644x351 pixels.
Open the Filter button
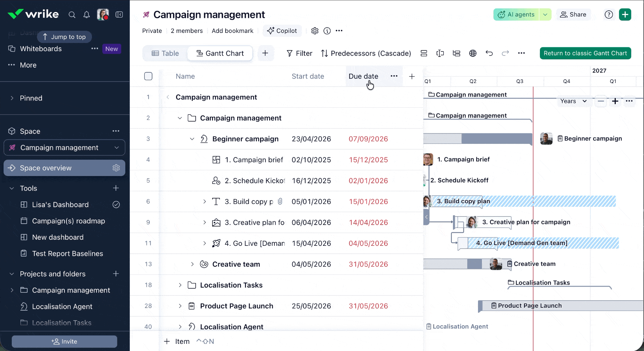tap(299, 53)
